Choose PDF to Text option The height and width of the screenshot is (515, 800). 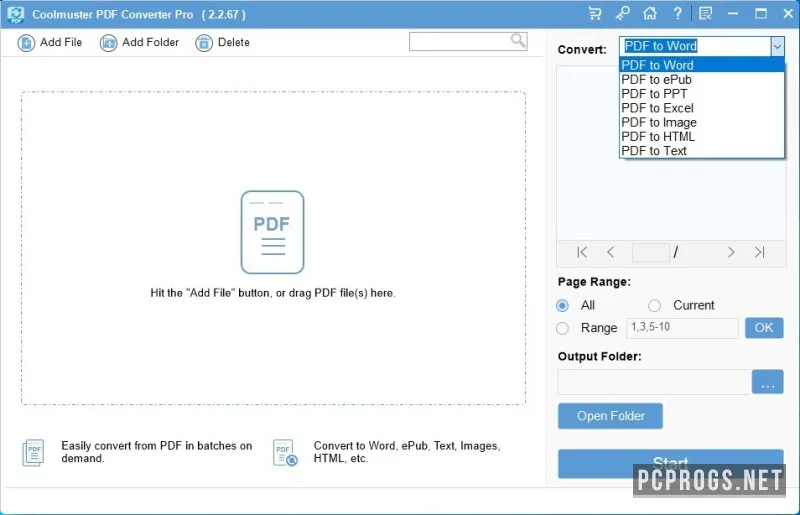point(702,151)
